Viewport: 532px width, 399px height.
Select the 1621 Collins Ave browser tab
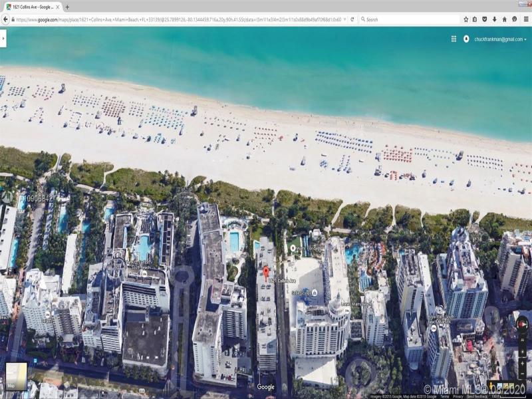[x=30, y=7]
